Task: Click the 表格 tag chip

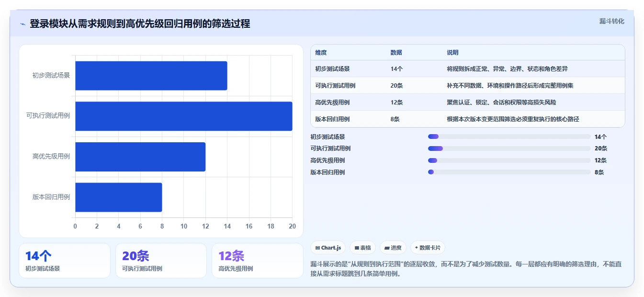Action: pyautogui.click(x=363, y=248)
